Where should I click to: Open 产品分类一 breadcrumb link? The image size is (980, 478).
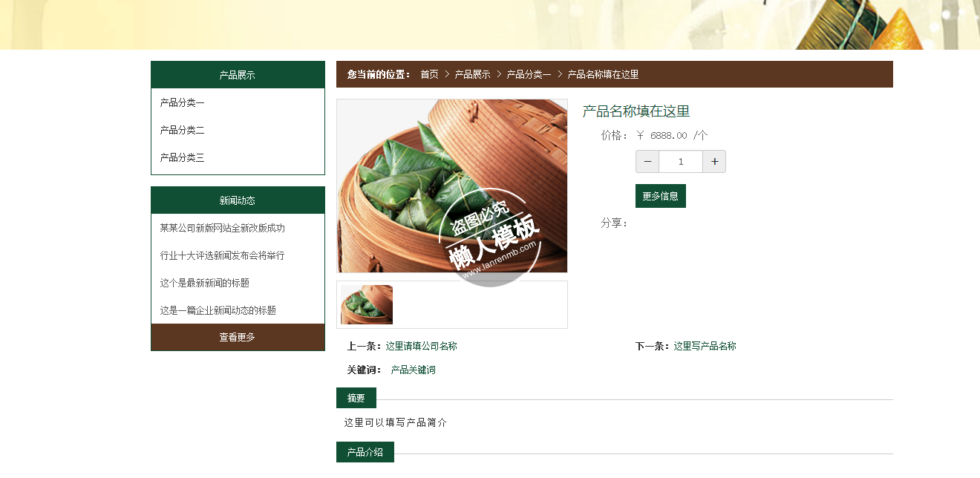(529, 74)
